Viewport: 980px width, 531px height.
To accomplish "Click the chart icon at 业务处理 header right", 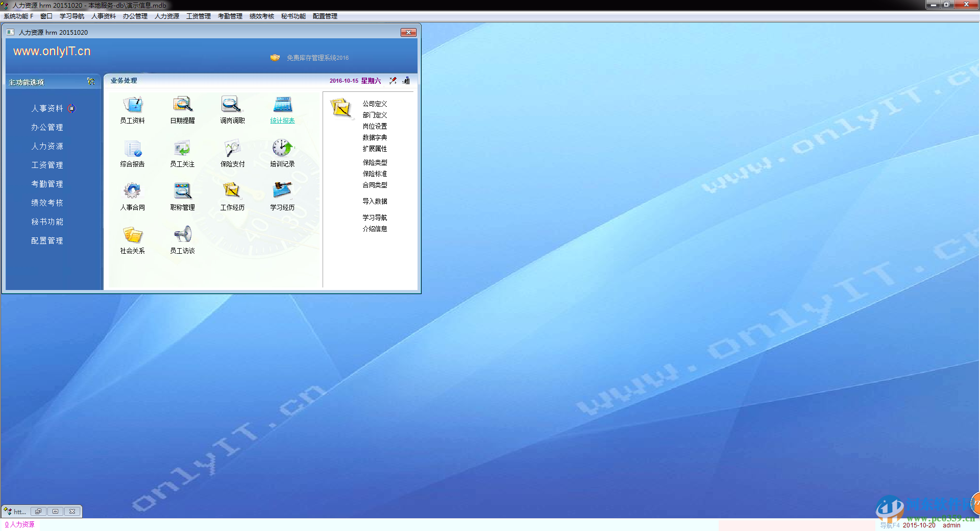I will (x=406, y=81).
